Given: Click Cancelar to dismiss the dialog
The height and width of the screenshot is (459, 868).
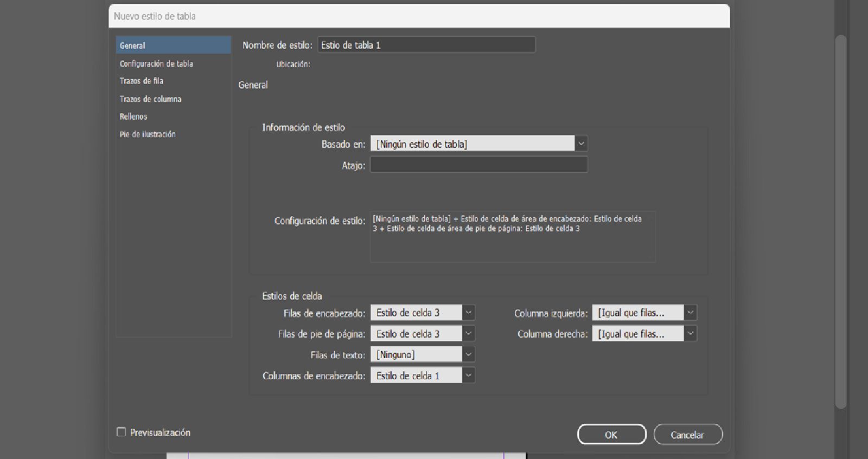Looking at the screenshot, I should pyautogui.click(x=688, y=435).
